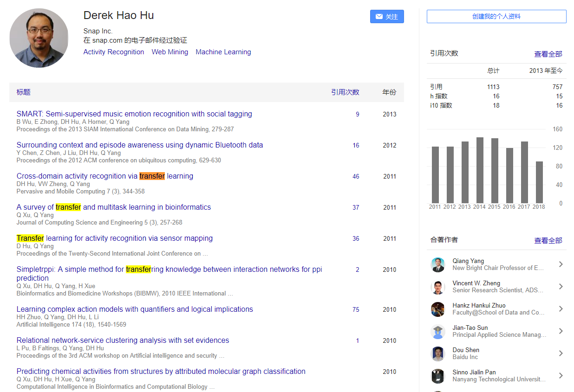Click the envelope Follow button
574x392 pixels.
(387, 17)
